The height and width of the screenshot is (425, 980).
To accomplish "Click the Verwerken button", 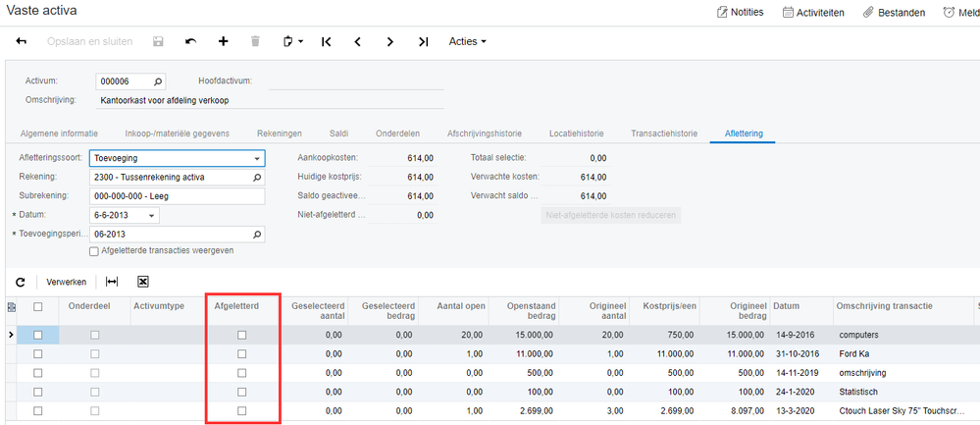I will (x=67, y=282).
